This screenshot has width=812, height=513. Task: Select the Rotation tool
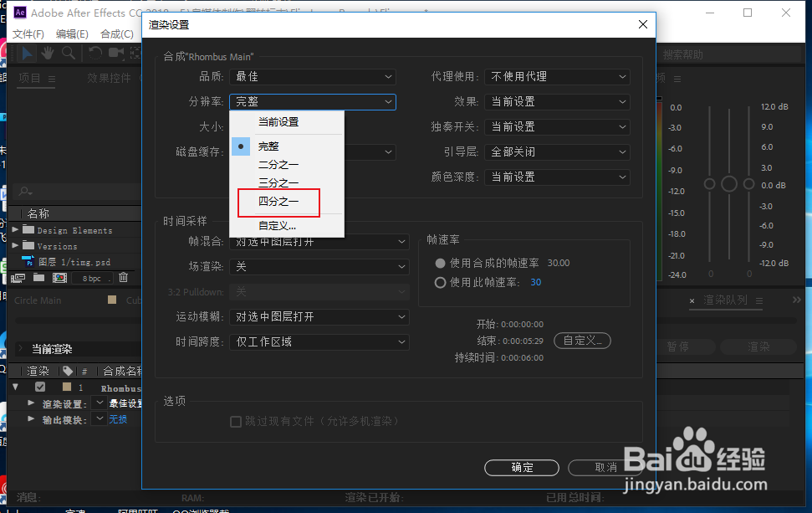(x=95, y=53)
